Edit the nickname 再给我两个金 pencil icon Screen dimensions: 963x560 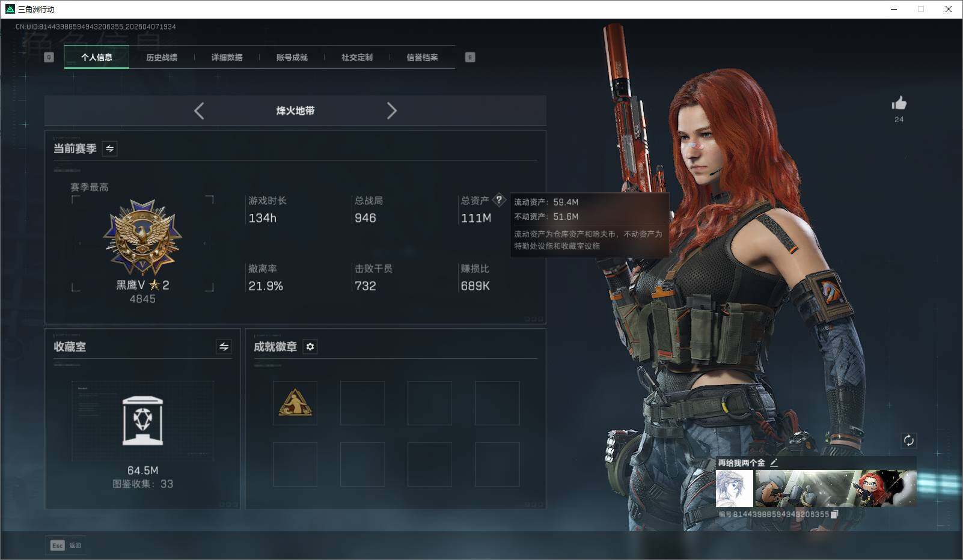click(x=774, y=463)
